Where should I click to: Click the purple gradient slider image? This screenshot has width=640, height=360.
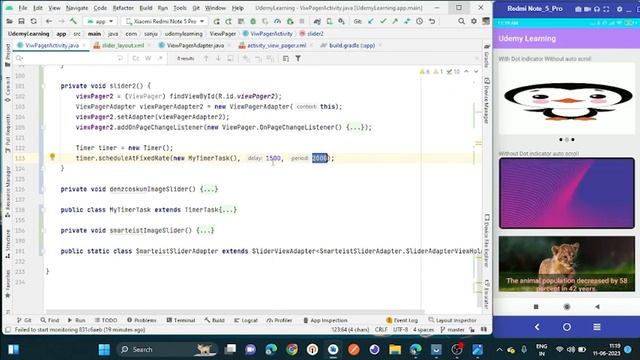[x=567, y=193]
